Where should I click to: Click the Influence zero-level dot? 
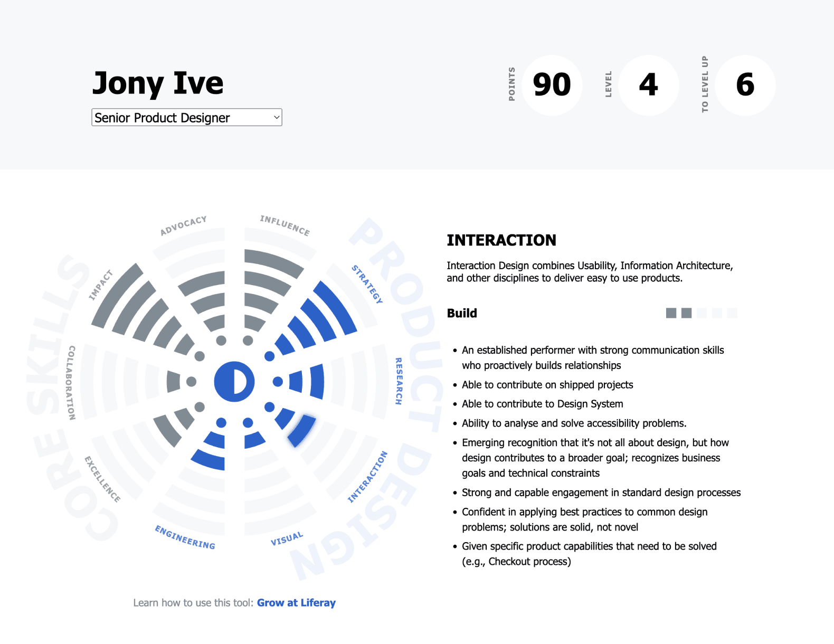coord(248,340)
